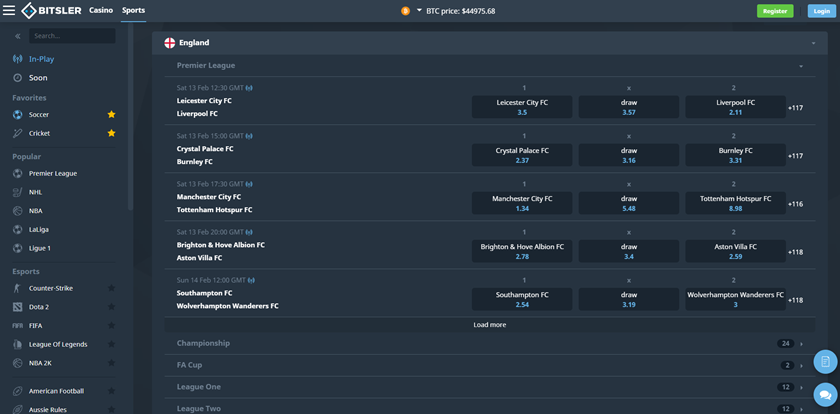Click the blue Login button
Screen dimensions: 840x414
(821, 11)
